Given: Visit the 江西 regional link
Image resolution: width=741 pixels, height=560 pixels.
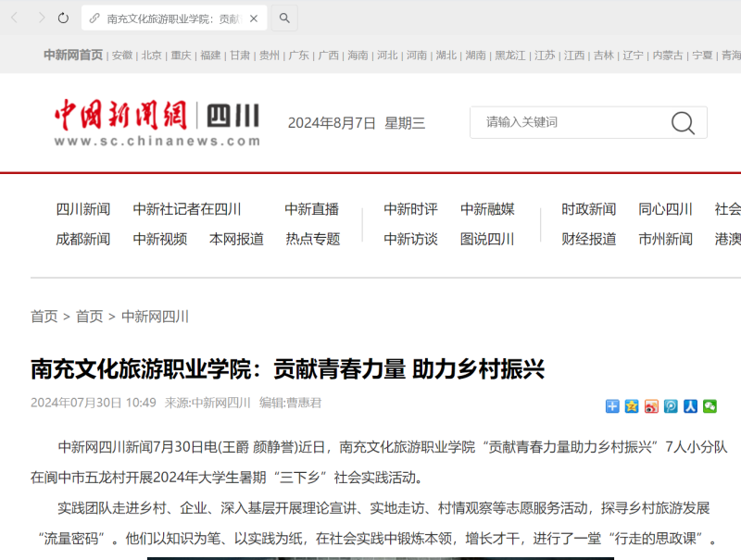Looking at the screenshot, I should tap(574, 56).
